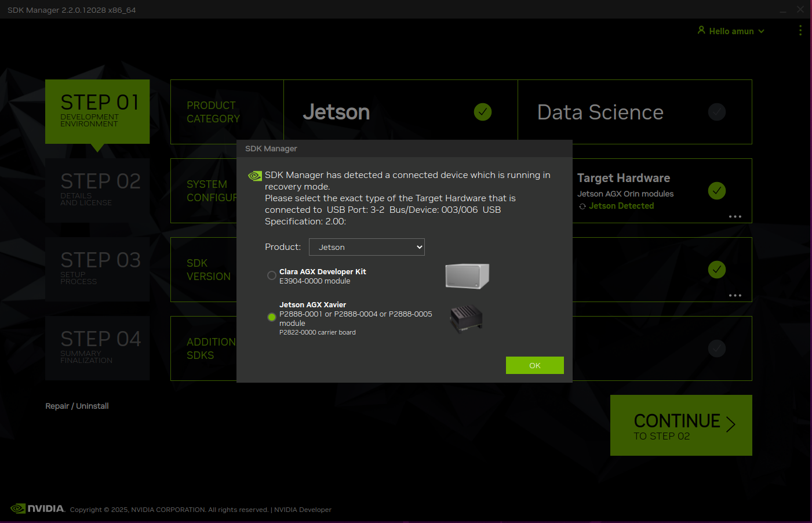This screenshot has width=812, height=523.
Task: Click the green checkmark on the Jetson card
Action: point(483,112)
